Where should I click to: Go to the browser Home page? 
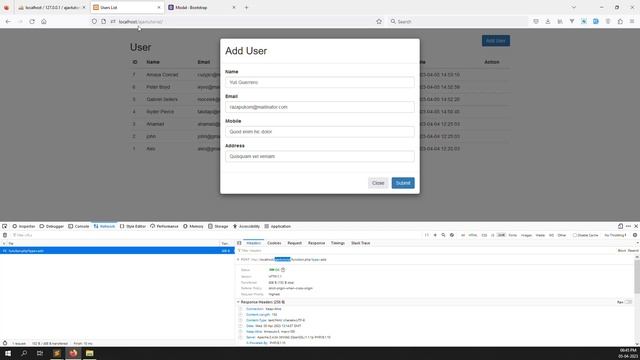click(44, 21)
